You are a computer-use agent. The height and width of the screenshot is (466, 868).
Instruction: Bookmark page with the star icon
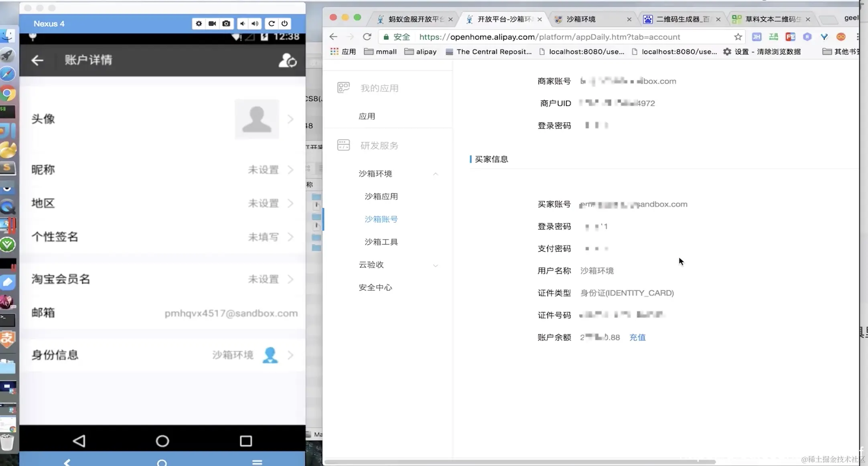(x=738, y=37)
